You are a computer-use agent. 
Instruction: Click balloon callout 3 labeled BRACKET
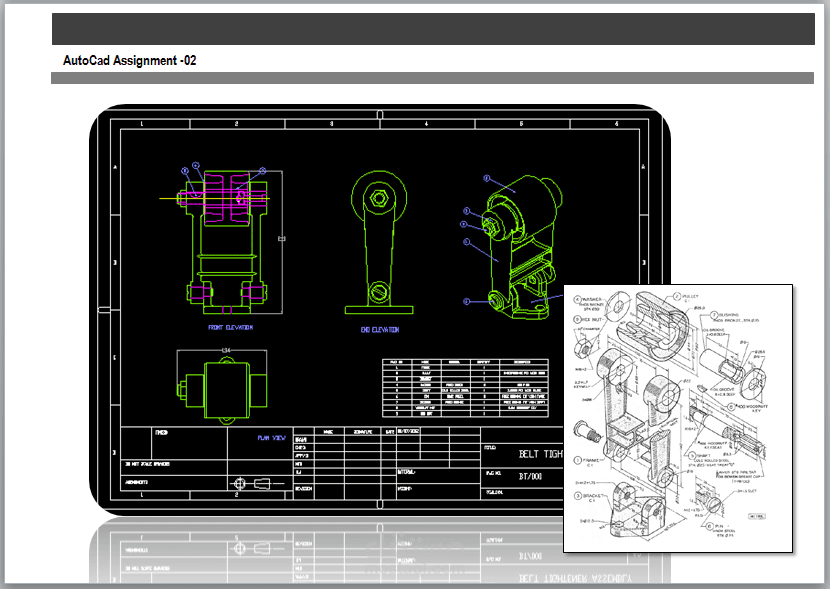[x=576, y=495]
